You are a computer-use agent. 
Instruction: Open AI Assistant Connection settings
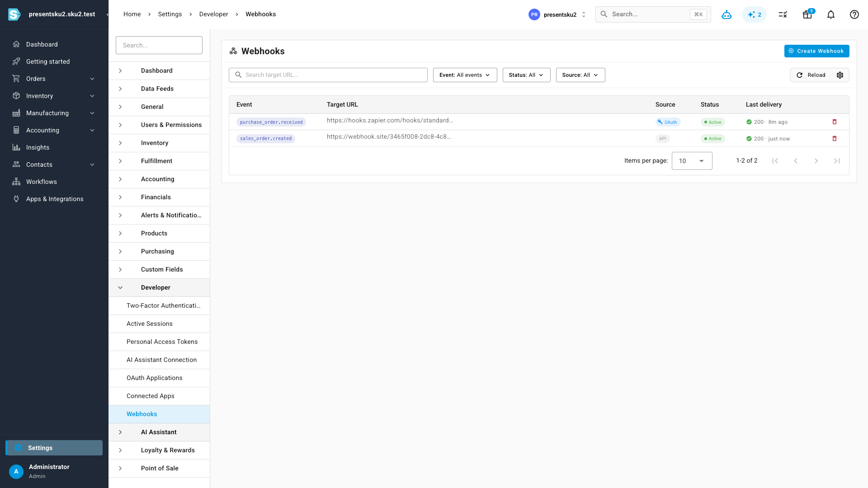click(x=159, y=360)
